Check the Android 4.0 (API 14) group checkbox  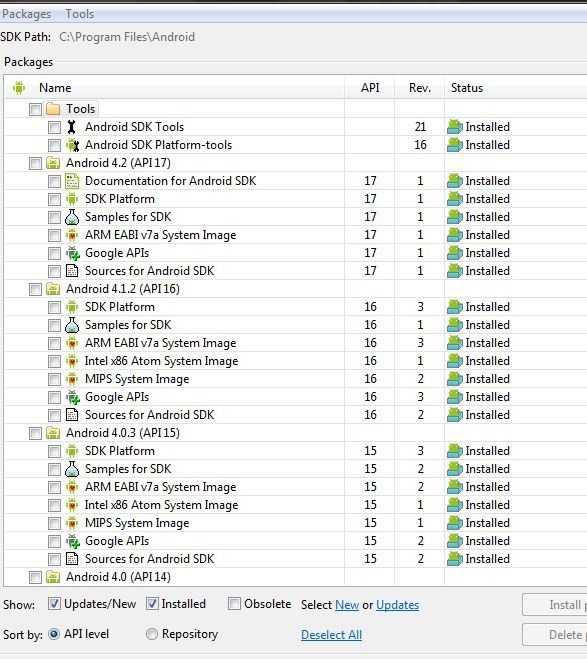(35, 577)
